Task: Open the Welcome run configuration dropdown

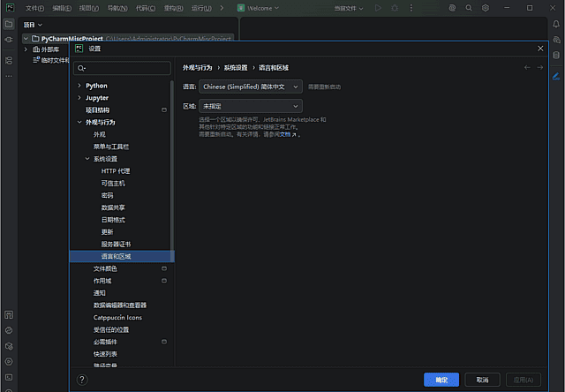Action: [x=258, y=8]
